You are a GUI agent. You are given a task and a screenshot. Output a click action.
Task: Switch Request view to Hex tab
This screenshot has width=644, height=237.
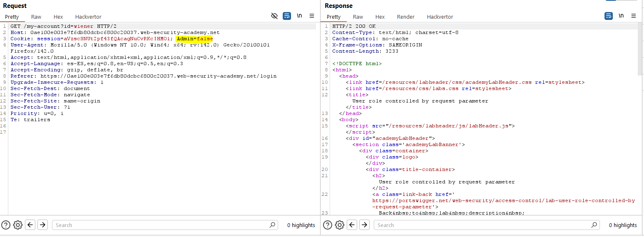[58, 17]
